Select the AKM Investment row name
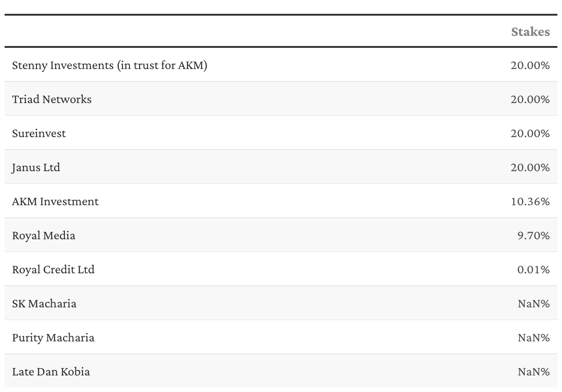562x392 pixels. (x=55, y=202)
